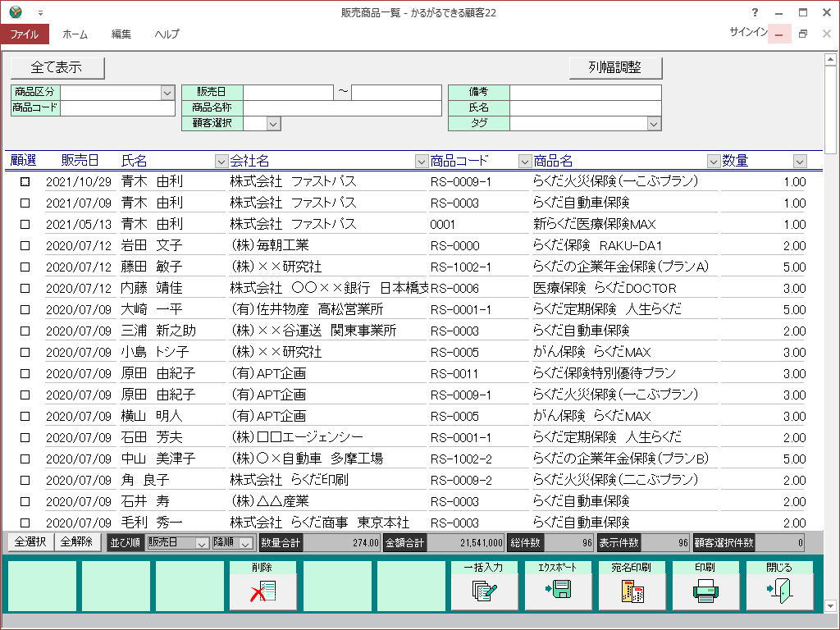Check the box for 2021/10/29 青木 由利 row
This screenshot has height=630, width=840.
tap(25, 182)
